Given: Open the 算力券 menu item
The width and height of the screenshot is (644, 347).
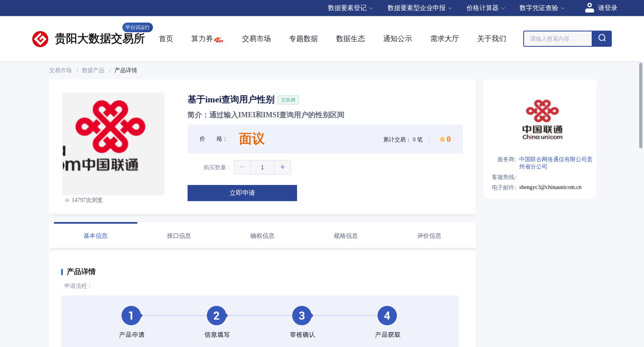Looking at the screenshot, I should [202, 39].
